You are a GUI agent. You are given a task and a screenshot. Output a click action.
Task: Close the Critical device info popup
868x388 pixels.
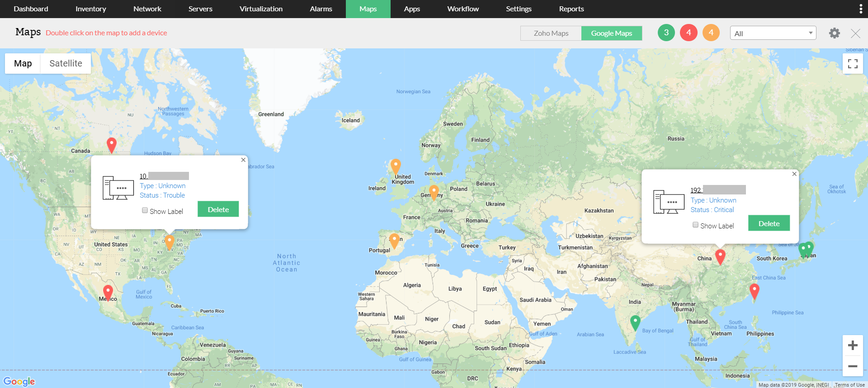click(794, 174)
